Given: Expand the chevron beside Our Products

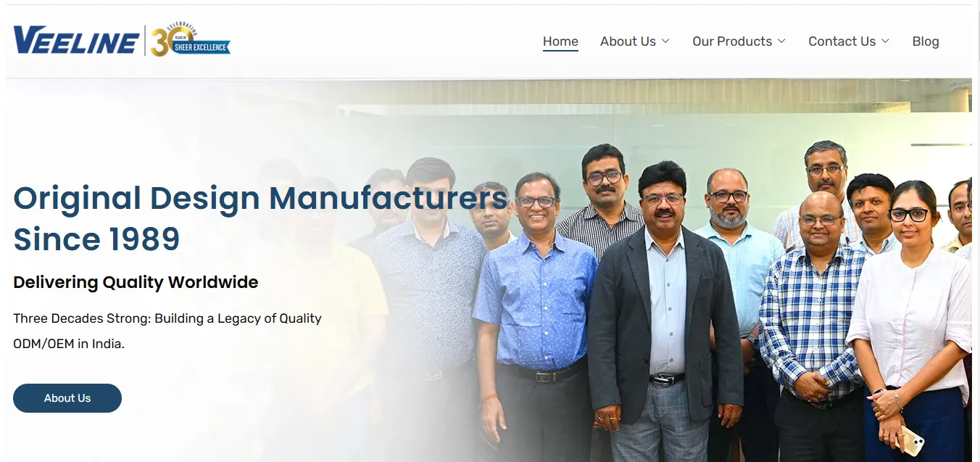Looking at the screenshot, I should (781, 41).
